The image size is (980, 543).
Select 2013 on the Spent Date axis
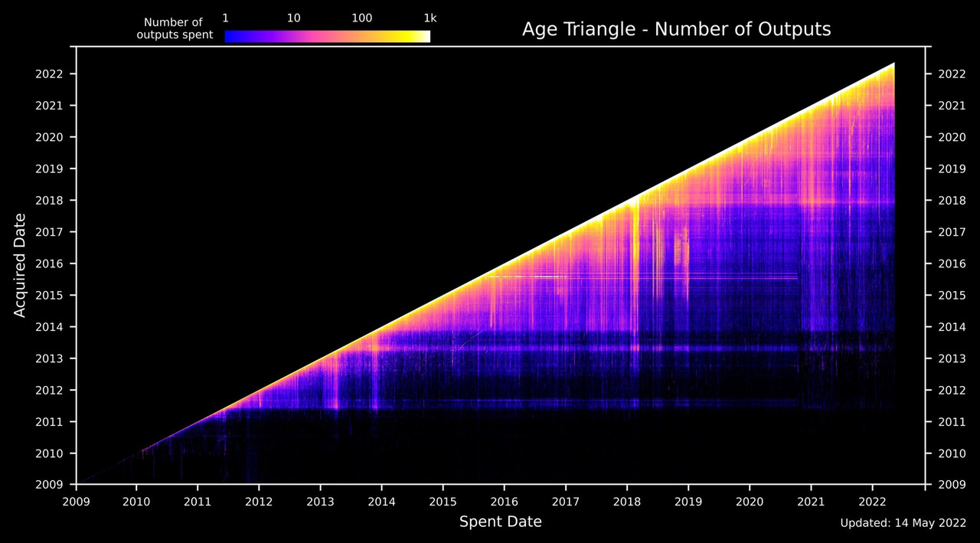click(x=320, y=501)
